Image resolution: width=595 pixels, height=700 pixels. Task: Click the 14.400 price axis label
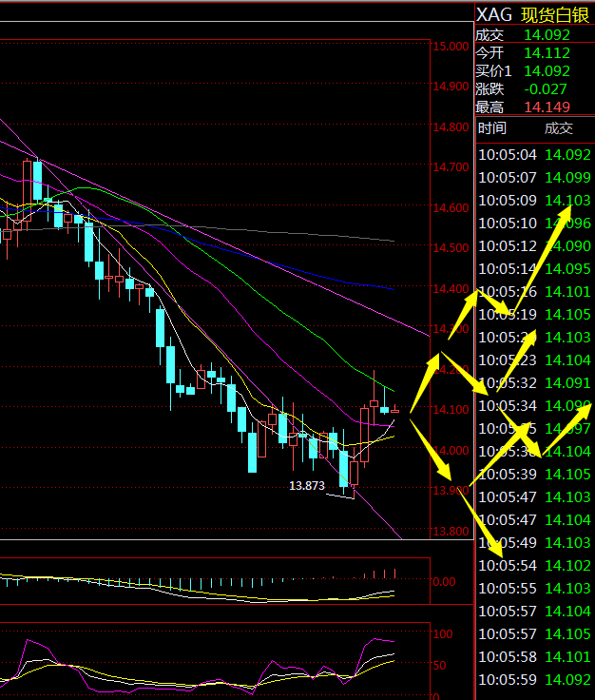(x=451, y=289)
